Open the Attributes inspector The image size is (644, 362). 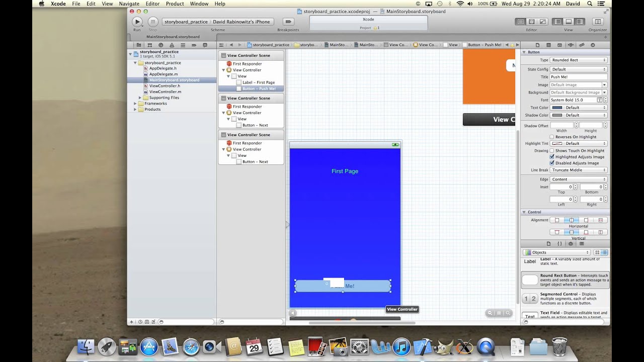(571, 45)
